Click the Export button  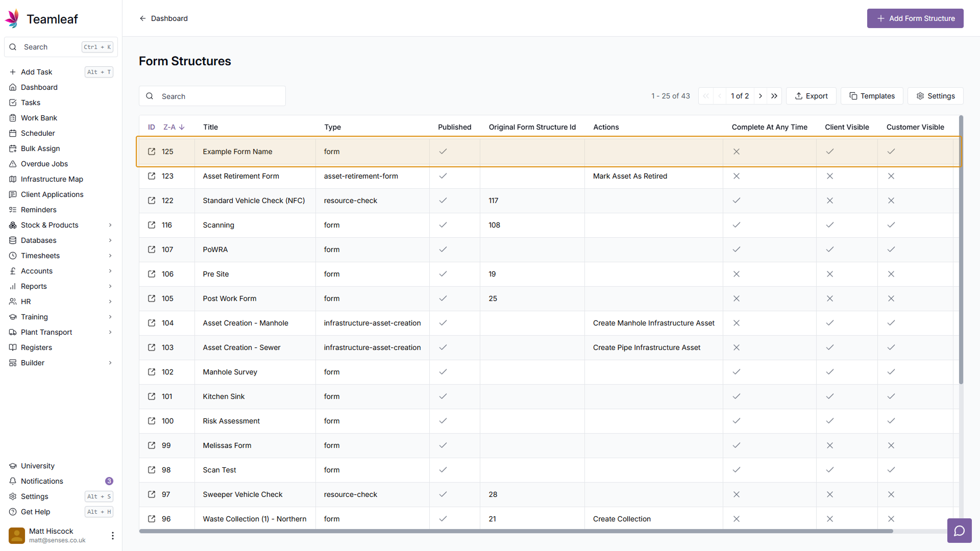pyautogui.click(x=811, y=96)
